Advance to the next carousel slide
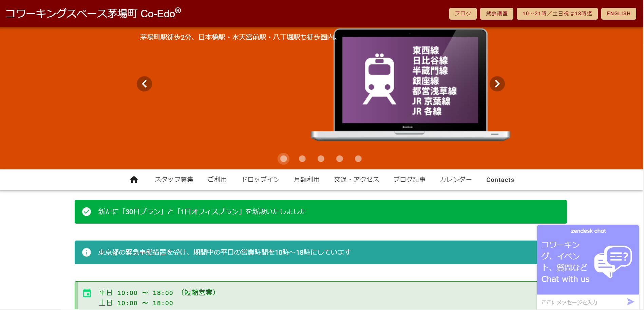Viewport: 644px width, 310px height. (497, 84)
